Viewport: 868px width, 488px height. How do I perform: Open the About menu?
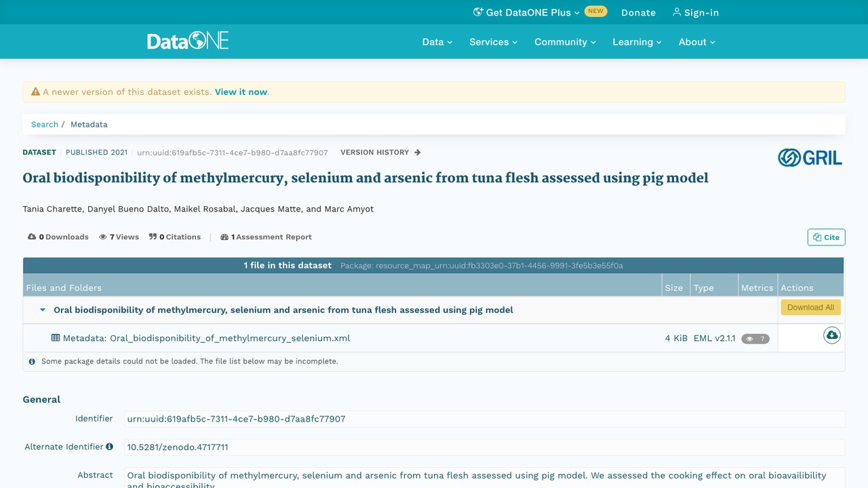696,42
